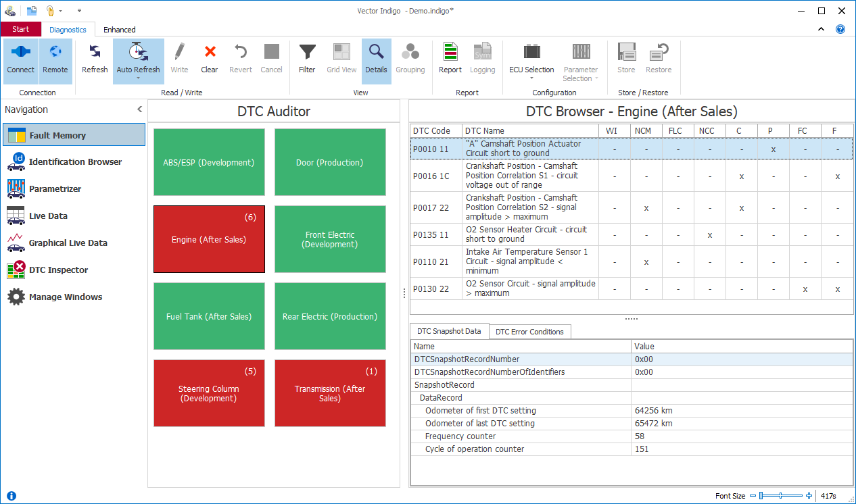
Task: Sort by DTC Code column header
Action: point(436,130)
